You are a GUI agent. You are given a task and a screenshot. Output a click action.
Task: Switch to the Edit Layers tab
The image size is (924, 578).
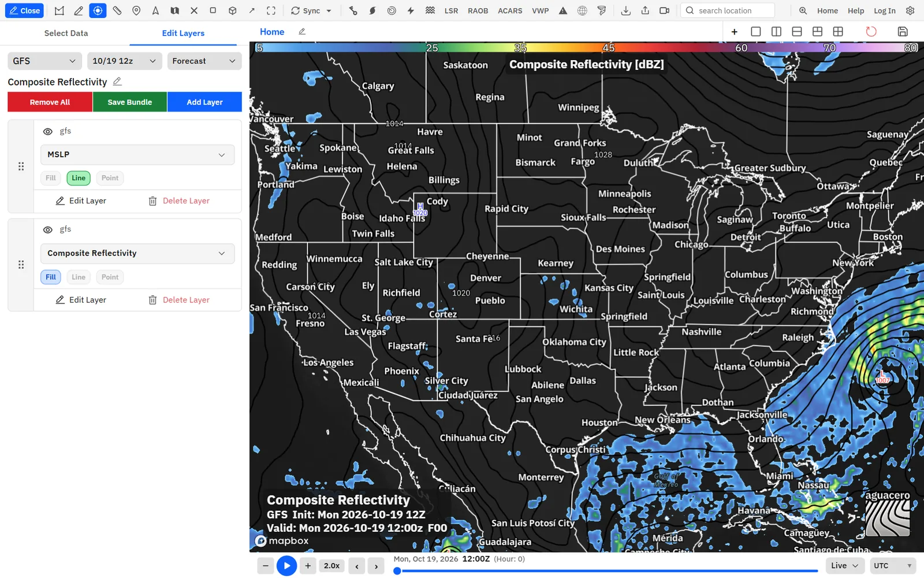[x=183, y=33]
